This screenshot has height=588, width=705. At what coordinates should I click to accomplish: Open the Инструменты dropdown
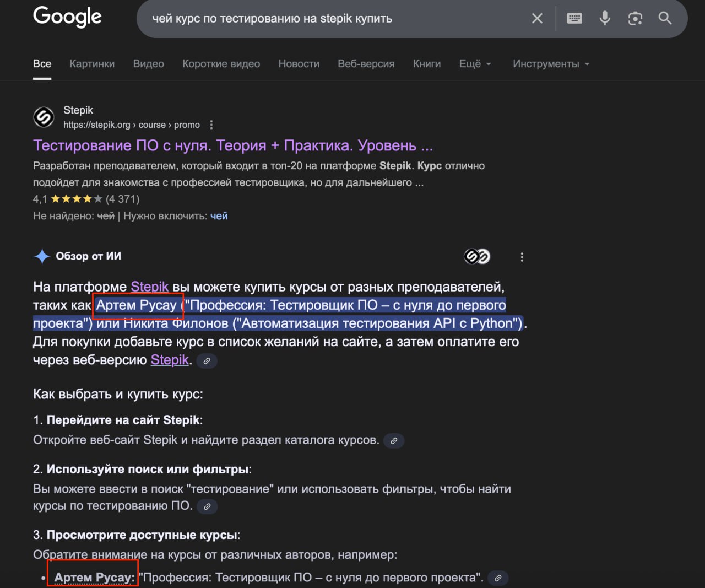click(551, 64)
